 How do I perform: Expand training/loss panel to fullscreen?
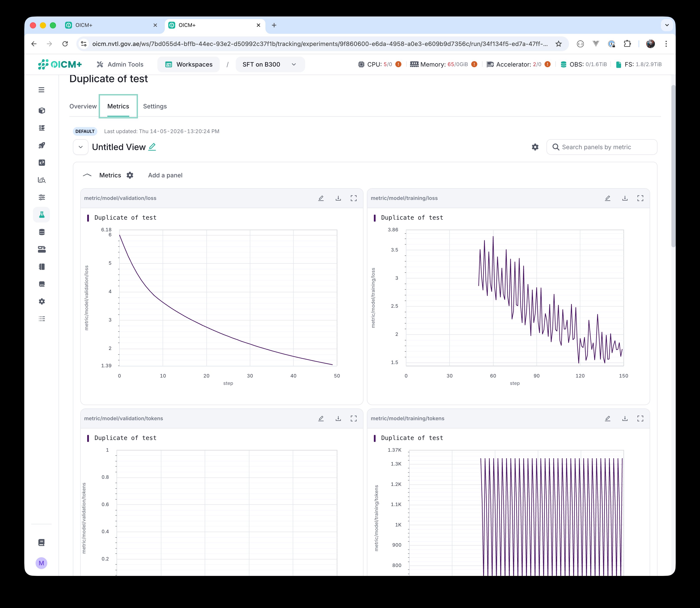[640, 198]
